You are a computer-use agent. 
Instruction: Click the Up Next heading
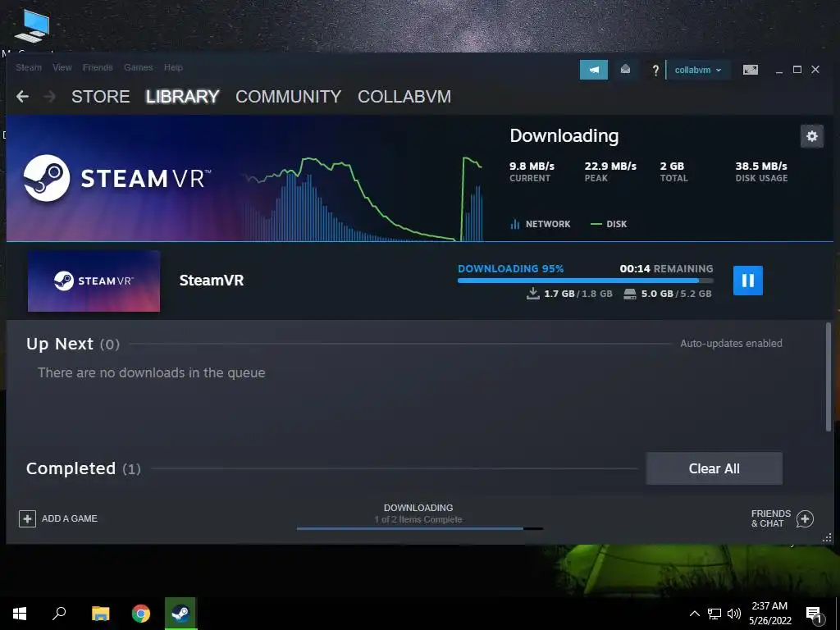60,344
